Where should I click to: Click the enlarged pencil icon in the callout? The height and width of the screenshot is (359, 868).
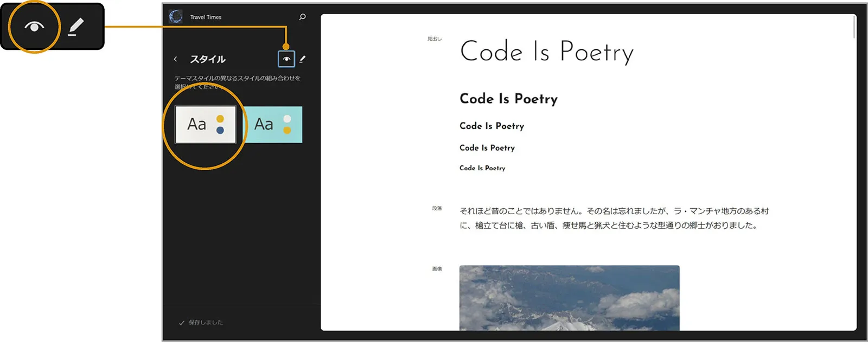pyautogui.click(x=76, y=27)
